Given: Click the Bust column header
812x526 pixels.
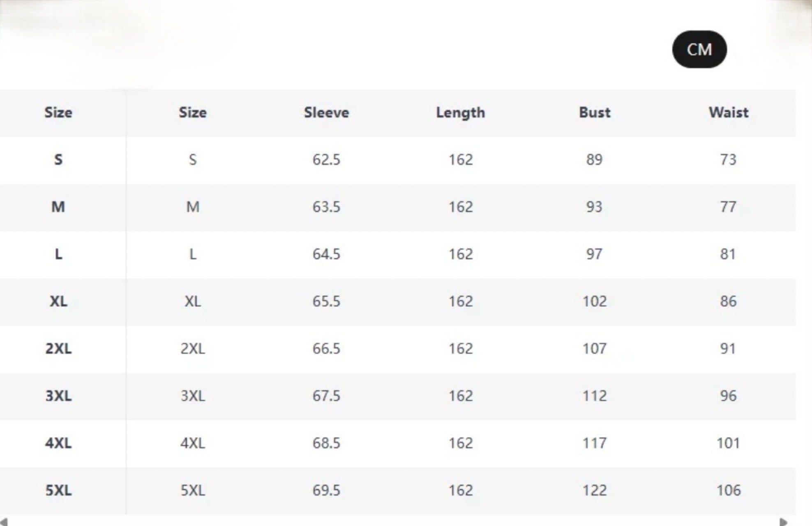Looking at the screenshot, I should (x=594, y=113).
